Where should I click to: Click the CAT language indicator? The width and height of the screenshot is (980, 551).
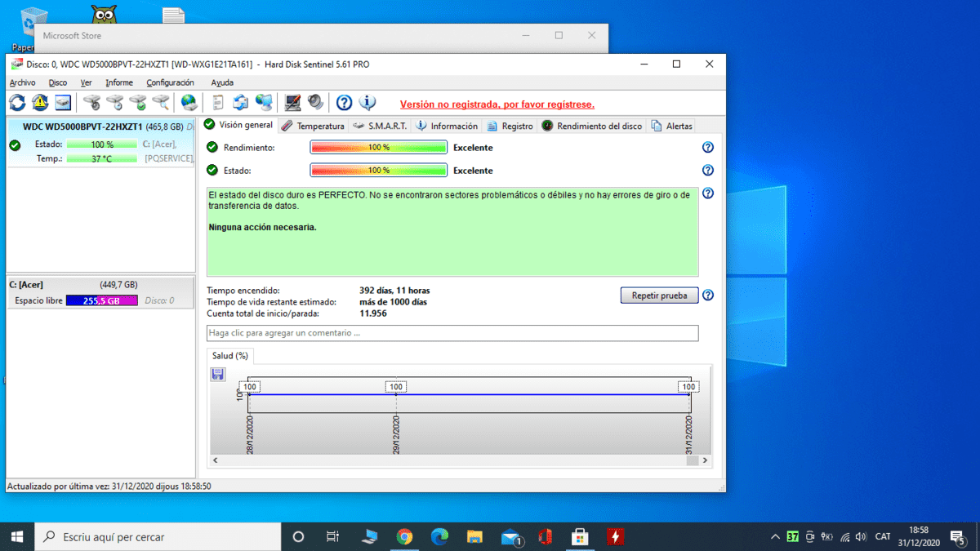[883, 536]
